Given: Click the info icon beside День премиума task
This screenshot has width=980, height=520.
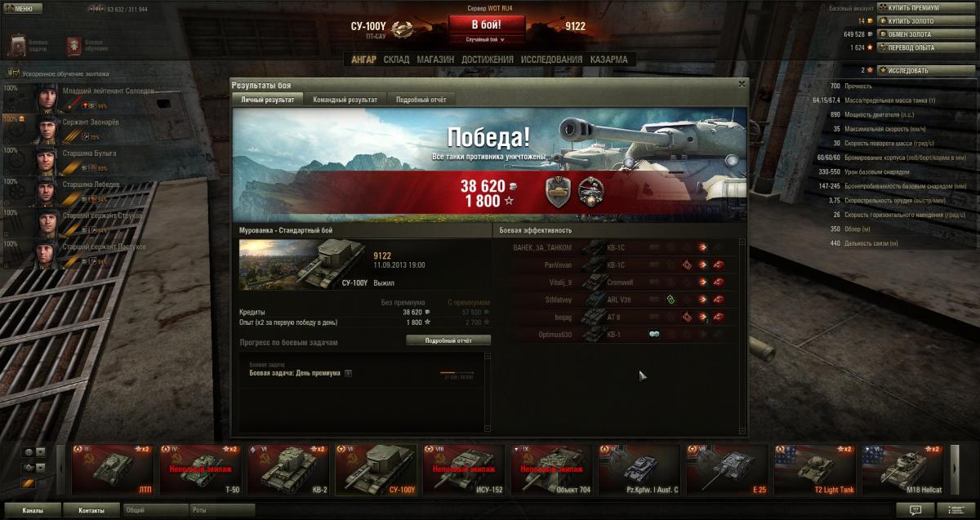Looking at the screenshot, I should pyautogui.click(x=348, y=373).
